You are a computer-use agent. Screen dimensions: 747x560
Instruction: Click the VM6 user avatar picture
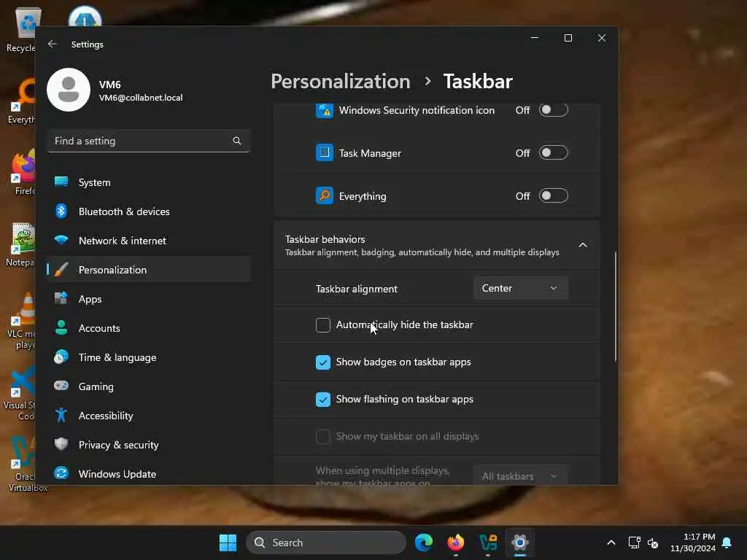tap(69, 90)
